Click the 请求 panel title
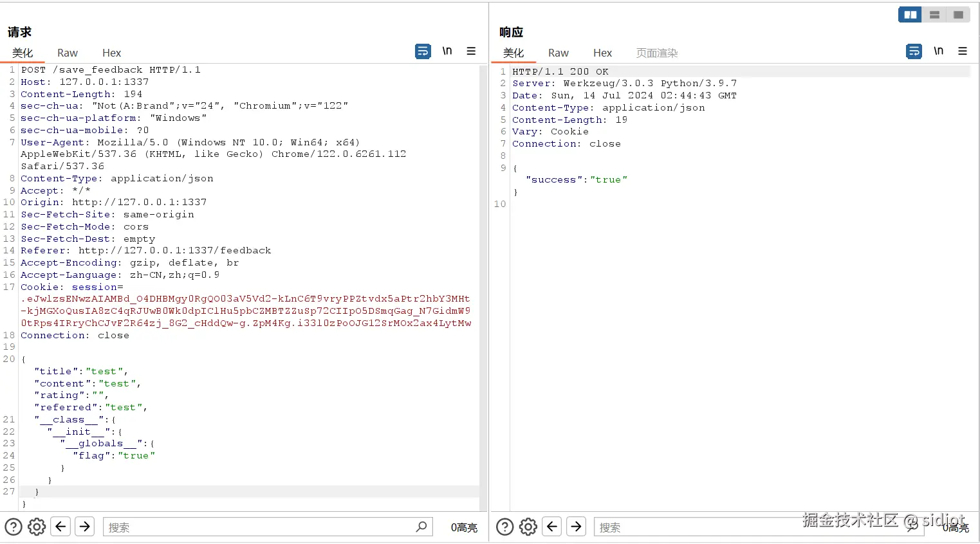This screenshot has height=544, width=980. (19, 32)
